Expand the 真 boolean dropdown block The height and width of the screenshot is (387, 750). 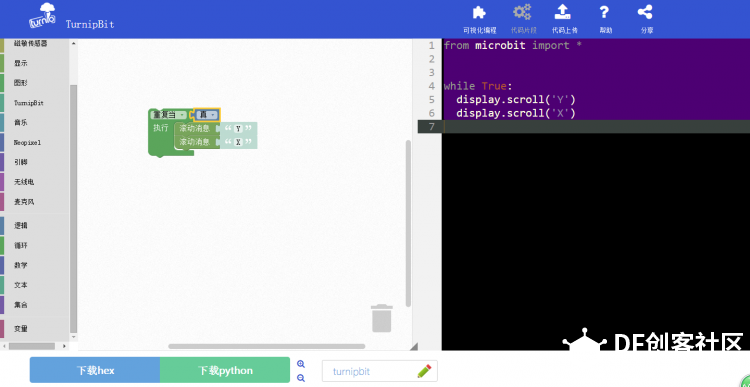coord(207,115)
